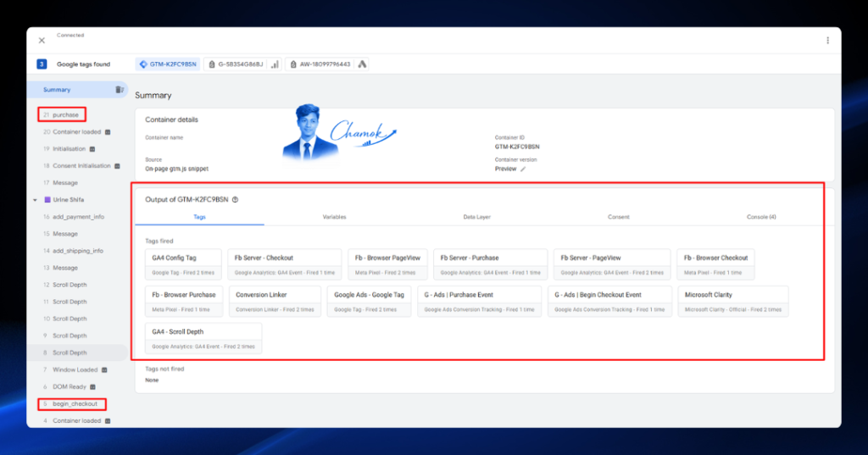
Task: Open the three-dot more options menu
Action: tap(827, 41)
